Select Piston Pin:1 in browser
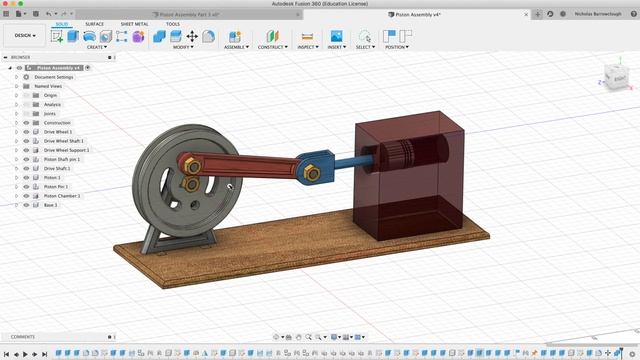This screenshot has height=360, width=640. tap(56, 187)
